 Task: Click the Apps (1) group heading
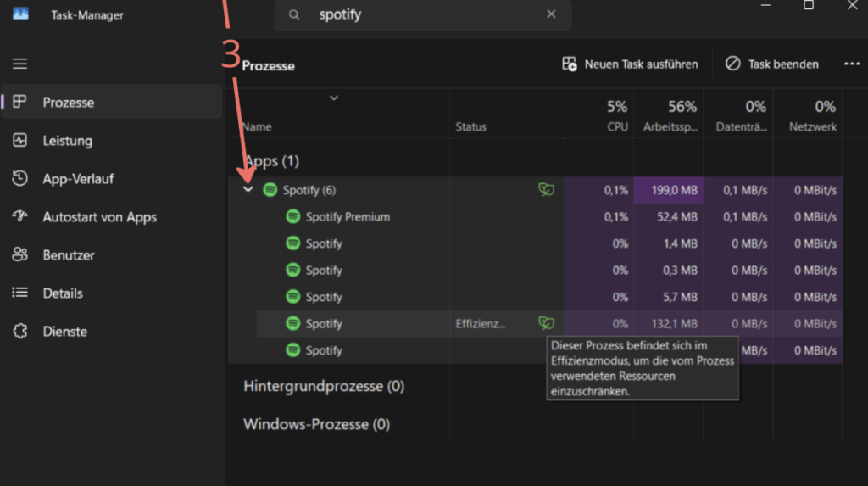tap(271, 161)
